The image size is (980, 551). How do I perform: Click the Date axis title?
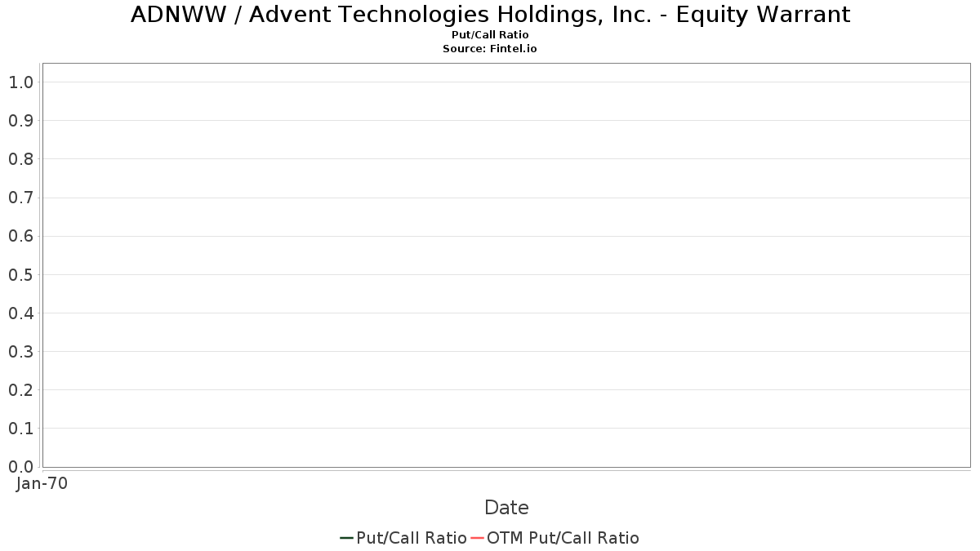pyautogui.click(x=506, y=508)
